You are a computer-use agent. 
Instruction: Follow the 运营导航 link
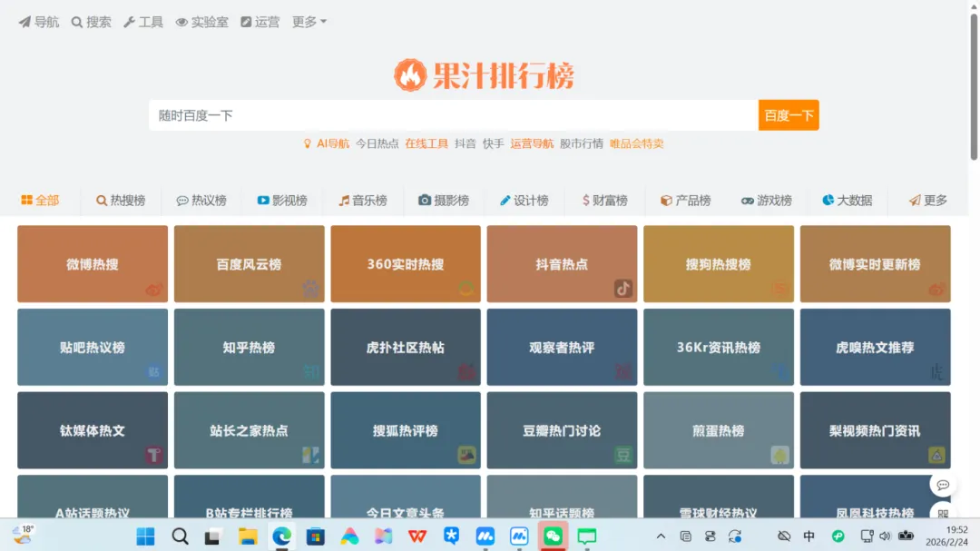(532, 143)
